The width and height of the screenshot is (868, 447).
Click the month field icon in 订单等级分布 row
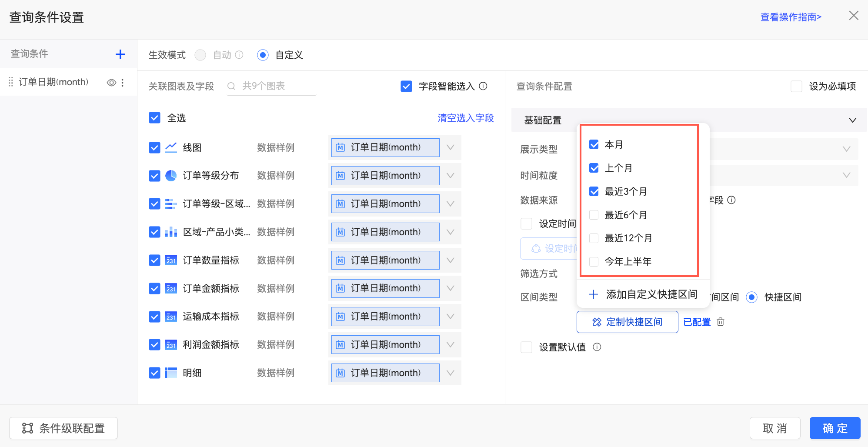(x=341, y=176)
